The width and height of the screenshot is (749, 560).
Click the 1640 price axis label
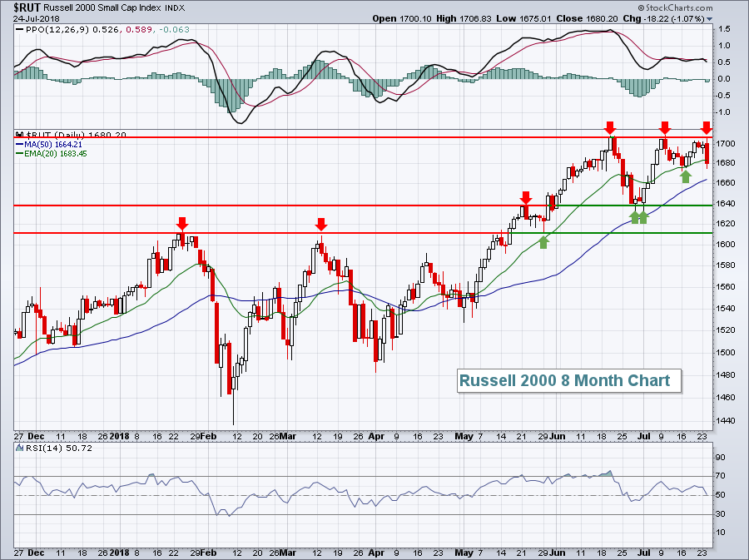(726, 204)
